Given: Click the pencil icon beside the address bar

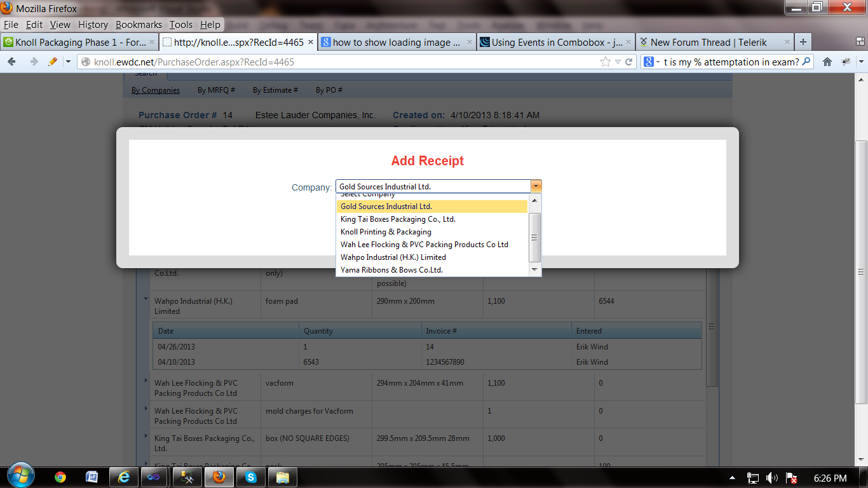Looking at the screenshot, I should click(x=53, y=62).
